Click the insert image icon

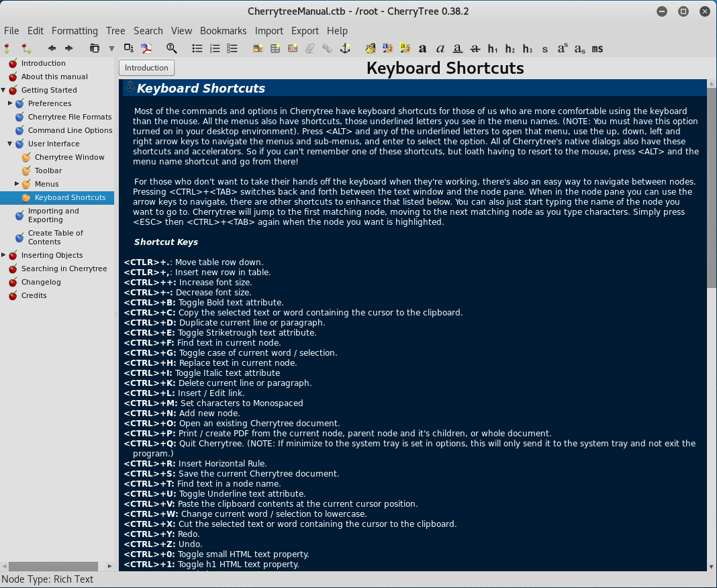pos(258,48)
